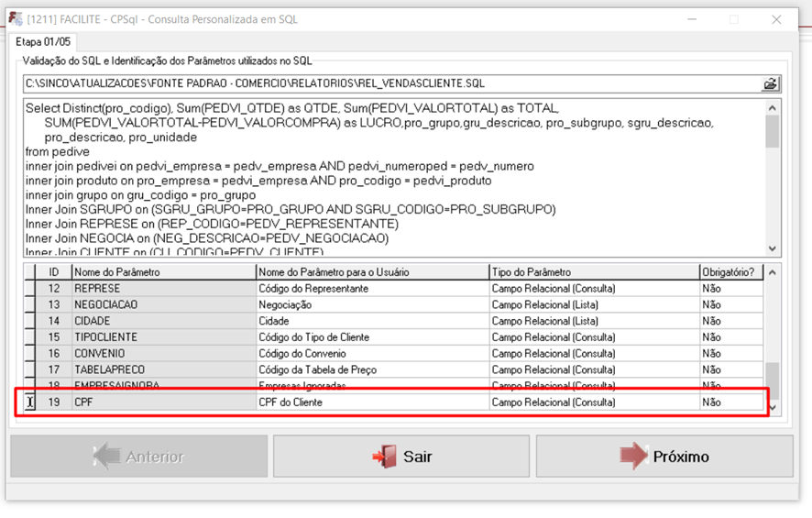Click the 'Cidade' user name cell
The image size is (812, 518).
pyautogui.click(x=372, y=321)
